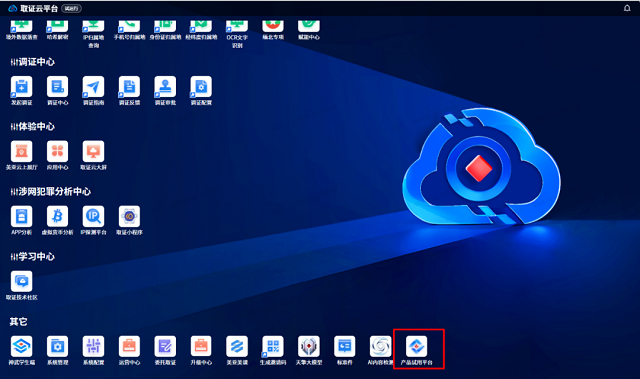The height and width of the screenshot is (379, 640).
Task: Launch the 调证审批 stamp icon
Action: [165, 86]
